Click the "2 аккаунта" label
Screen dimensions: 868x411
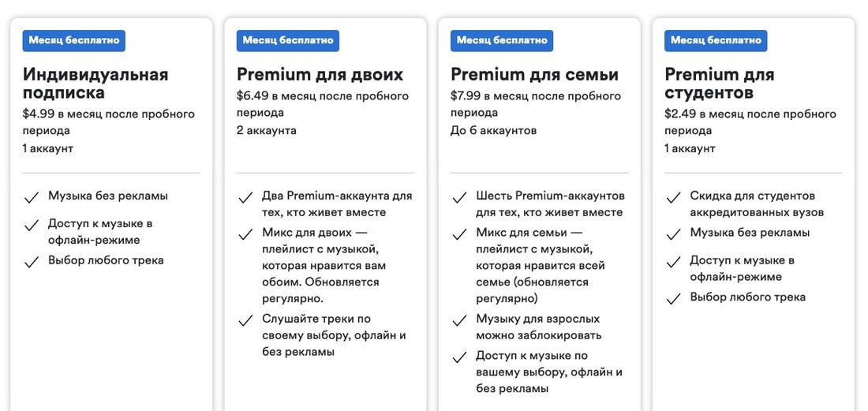click(x=267, y=130)
